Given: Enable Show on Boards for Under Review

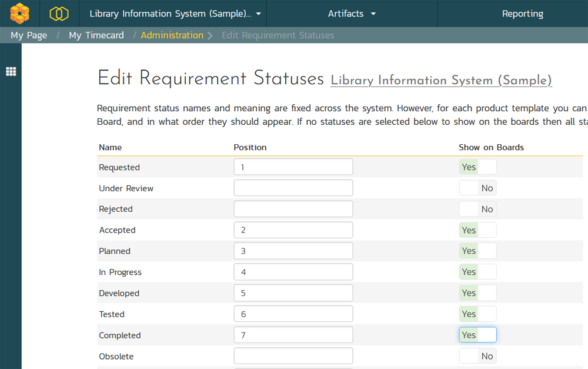Looking at the screenshot, I should (x=477, y=188).
